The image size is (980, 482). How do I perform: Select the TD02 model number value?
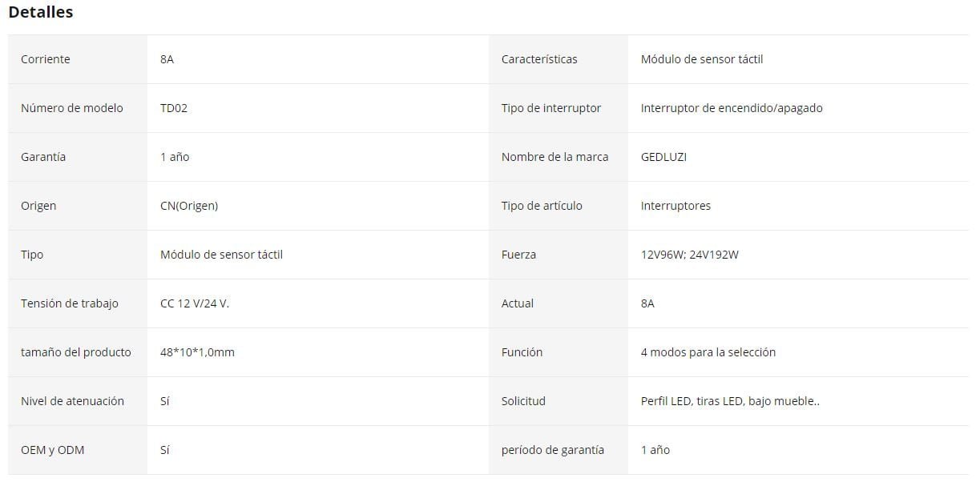point(174,108)
